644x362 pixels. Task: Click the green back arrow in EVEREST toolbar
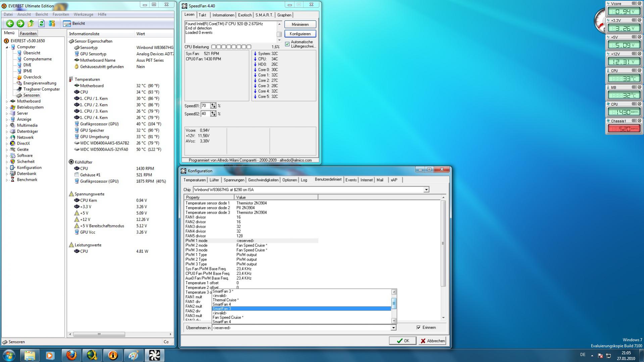click(10, 23)
